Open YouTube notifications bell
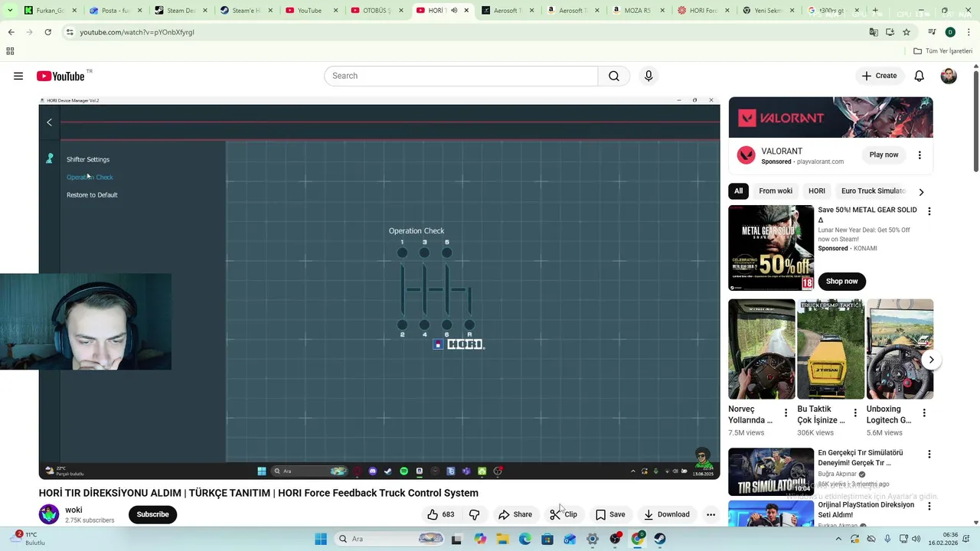Screen dimensions: 980x551 pos(919,76)
